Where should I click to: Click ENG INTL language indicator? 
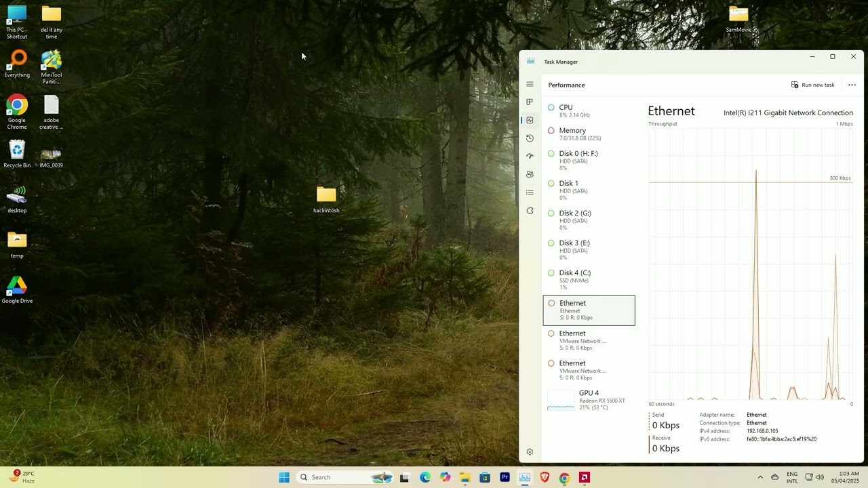point(792,477)
